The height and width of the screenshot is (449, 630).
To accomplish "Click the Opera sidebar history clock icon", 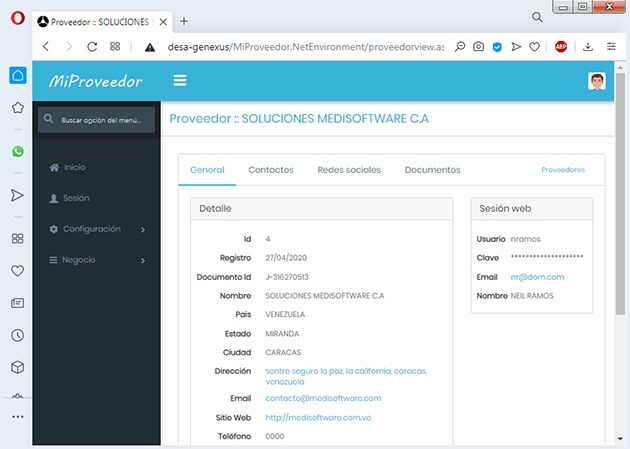I will tap(17, 336).
